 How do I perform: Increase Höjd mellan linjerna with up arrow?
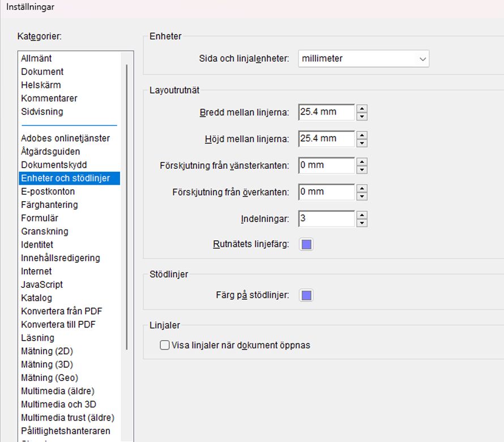pyautogui.click(x=362, y=135)
